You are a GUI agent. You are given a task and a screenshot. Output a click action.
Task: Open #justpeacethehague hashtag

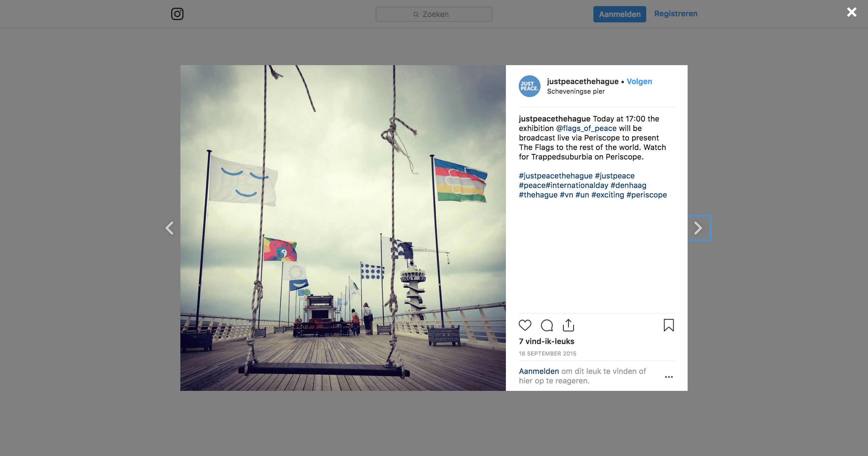555,176
